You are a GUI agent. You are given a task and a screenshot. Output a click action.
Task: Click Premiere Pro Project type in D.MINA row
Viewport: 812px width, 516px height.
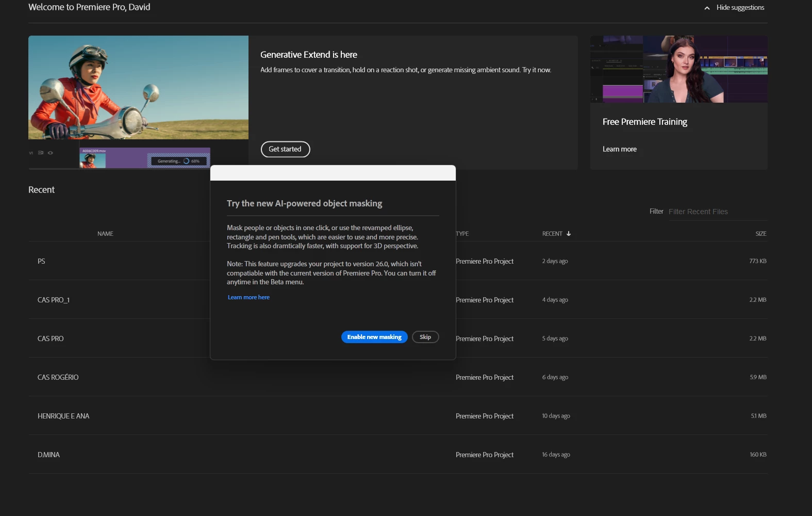(485, 455)
